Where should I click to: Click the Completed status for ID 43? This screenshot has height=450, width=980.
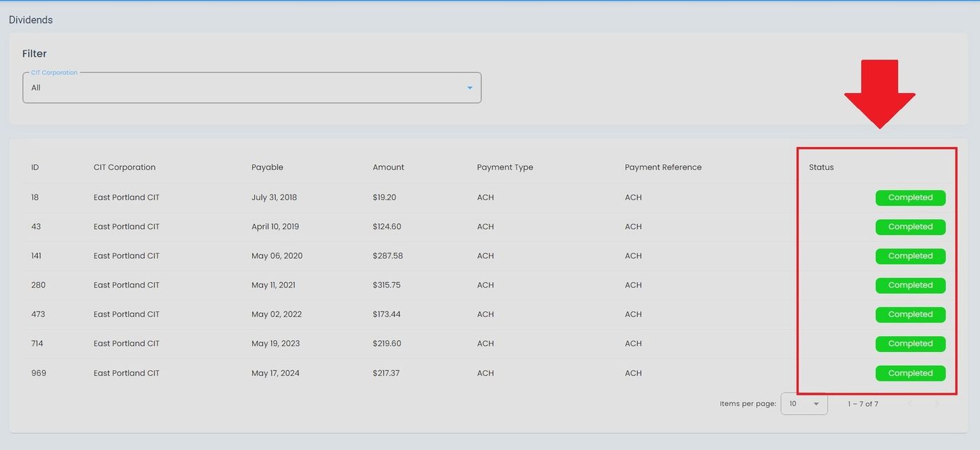tap(910, 227)
